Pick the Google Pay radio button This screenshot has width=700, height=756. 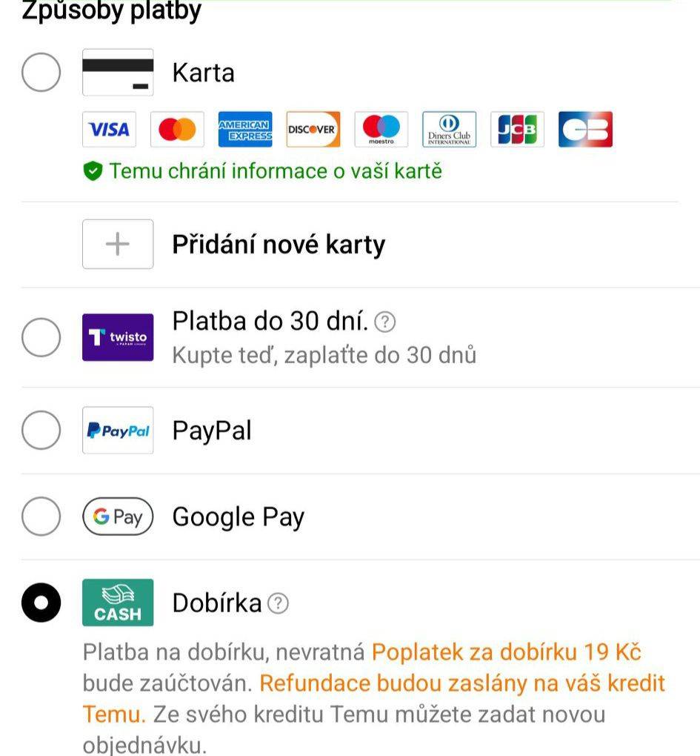41,517
